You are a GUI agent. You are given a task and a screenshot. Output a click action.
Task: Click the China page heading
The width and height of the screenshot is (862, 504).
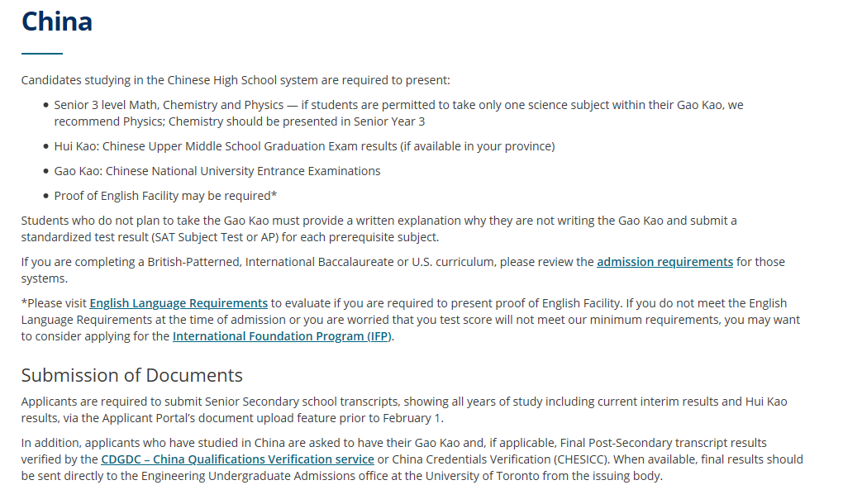click(x=57, y=21)
